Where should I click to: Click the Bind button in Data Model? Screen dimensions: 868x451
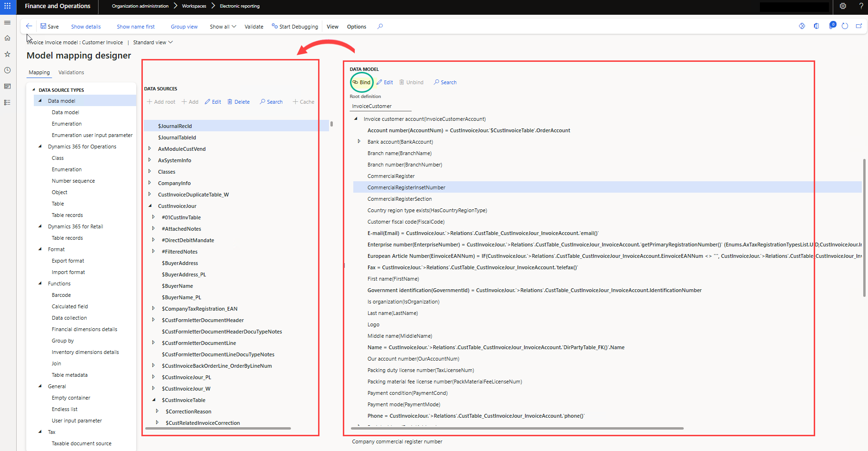(x=361, y=82)
